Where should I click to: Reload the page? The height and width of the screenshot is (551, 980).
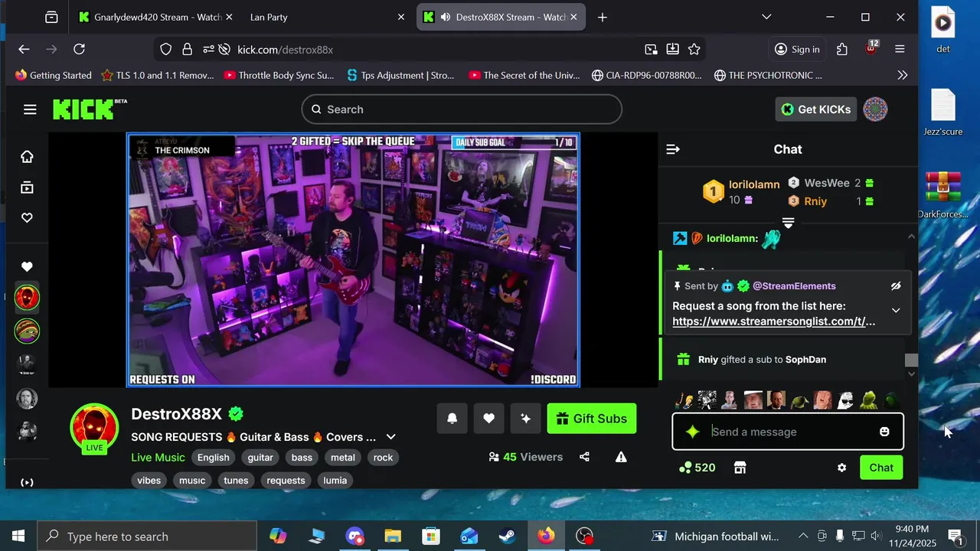tap(79, 49)
